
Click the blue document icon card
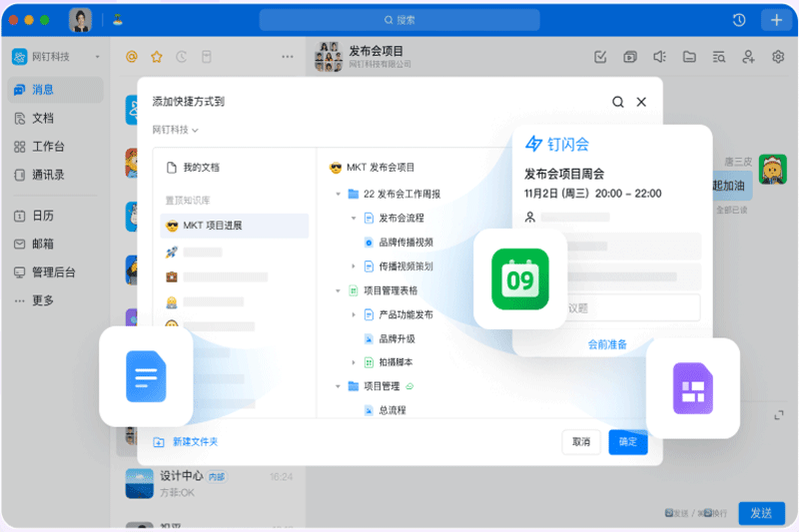[146, 377]
